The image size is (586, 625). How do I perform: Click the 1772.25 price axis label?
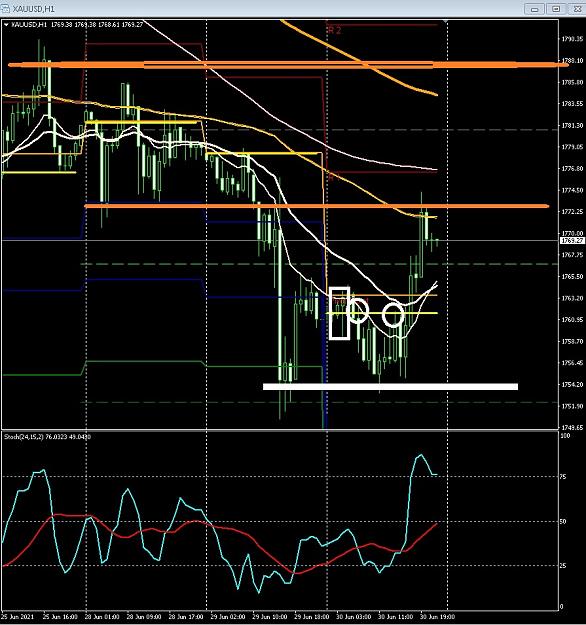pos(572,212)
